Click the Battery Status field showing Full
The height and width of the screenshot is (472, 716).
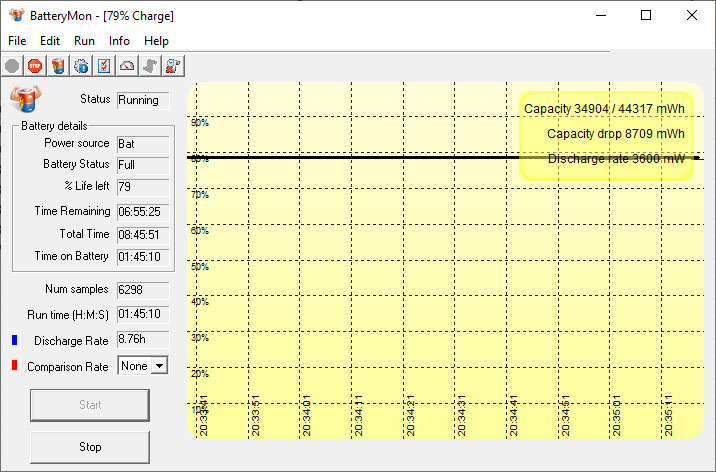143,165
